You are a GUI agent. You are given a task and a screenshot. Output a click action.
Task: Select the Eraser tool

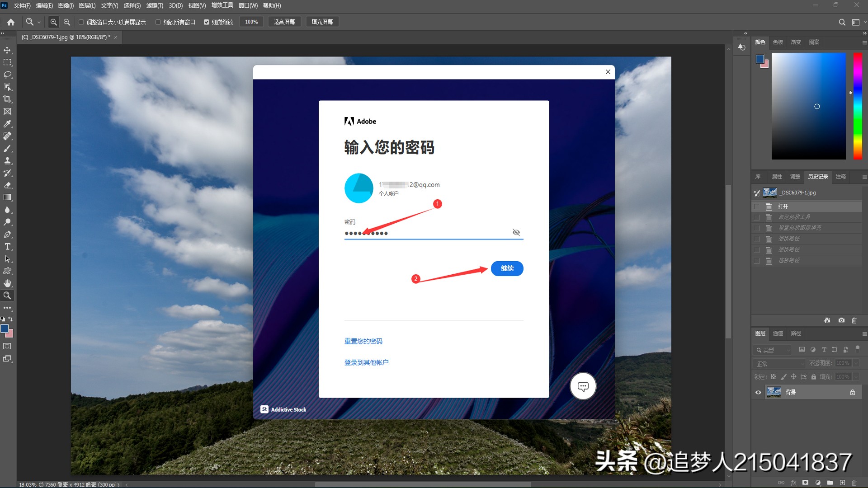coord(7,185)
